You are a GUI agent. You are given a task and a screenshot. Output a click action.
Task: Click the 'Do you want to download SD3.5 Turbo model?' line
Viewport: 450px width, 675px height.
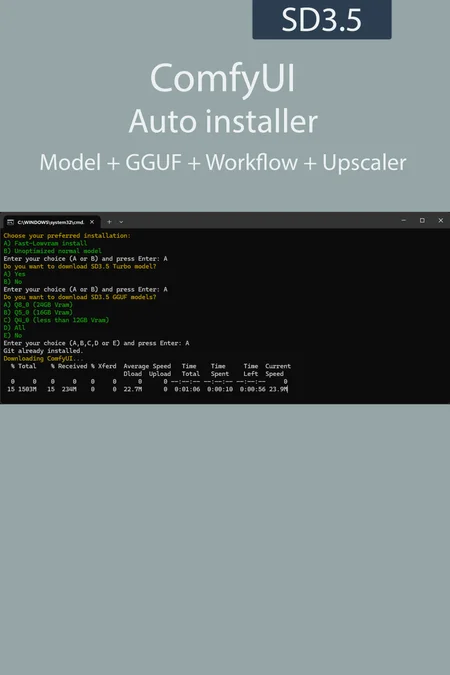click(80, 266)
